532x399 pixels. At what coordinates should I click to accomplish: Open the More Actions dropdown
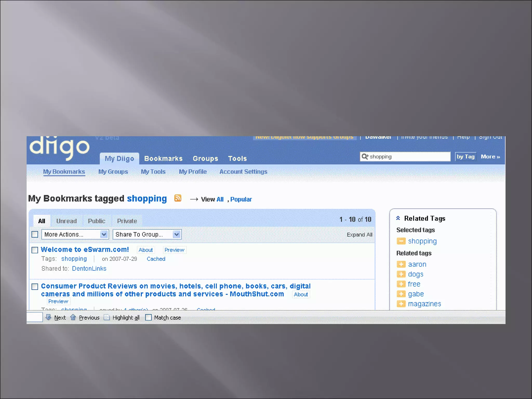coord(75,234)
